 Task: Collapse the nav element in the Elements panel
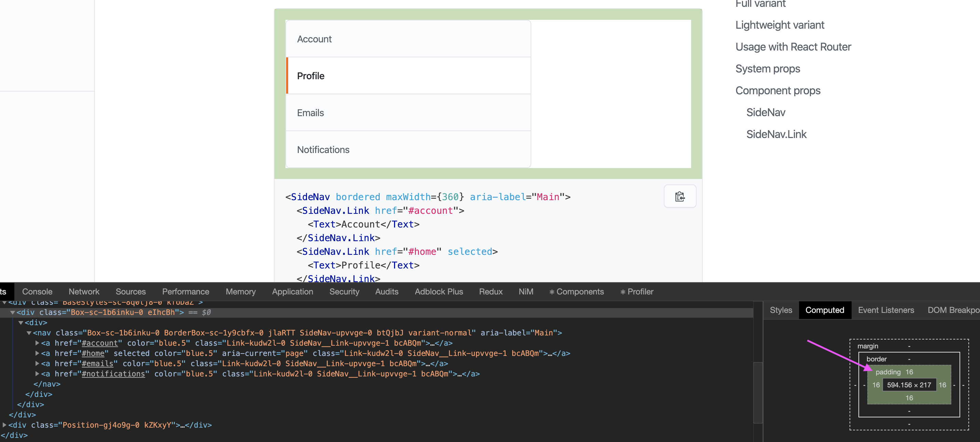[30, 332]
